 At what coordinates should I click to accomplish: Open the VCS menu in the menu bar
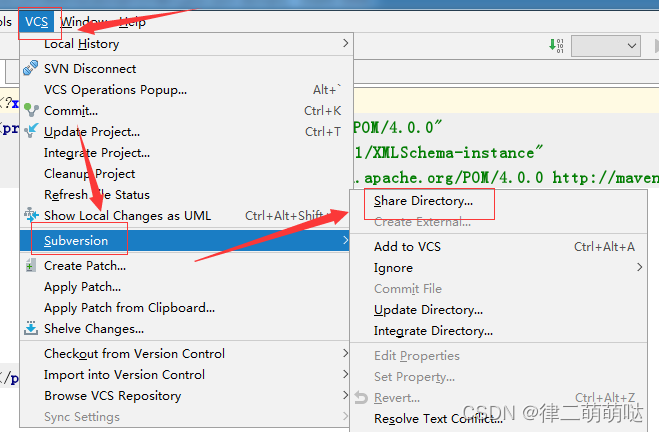click(36, 22)
